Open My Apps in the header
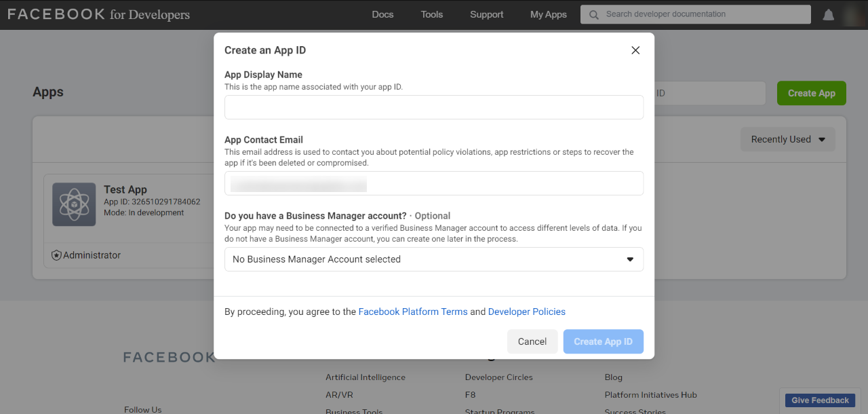This screenshot has width=868, height=414. (549, 14)
